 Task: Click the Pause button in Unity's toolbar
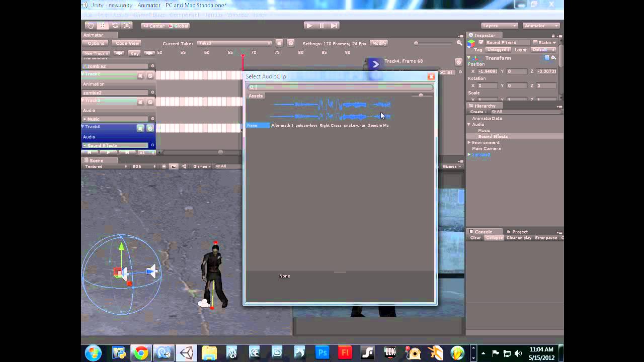pyautogui.click(x=321, y=25)
